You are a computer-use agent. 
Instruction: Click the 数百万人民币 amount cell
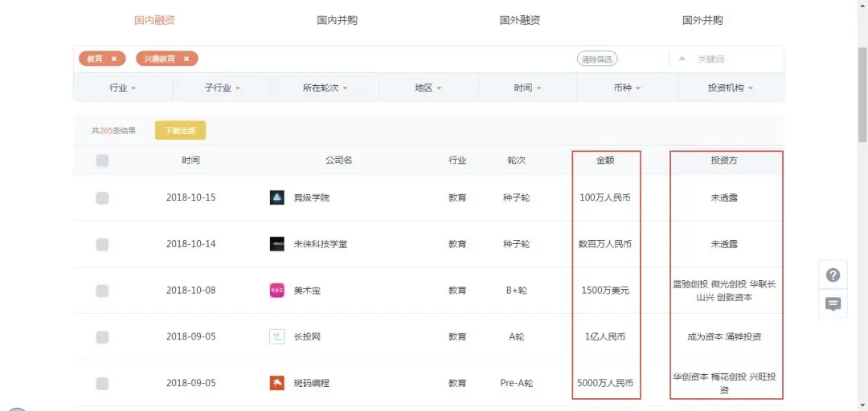(x=605, y=244)
